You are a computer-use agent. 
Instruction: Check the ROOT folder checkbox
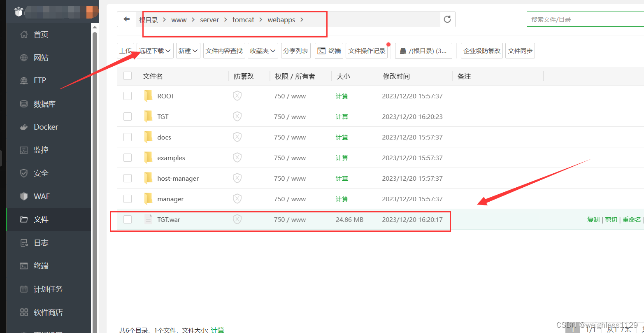(x=128, y=96)
